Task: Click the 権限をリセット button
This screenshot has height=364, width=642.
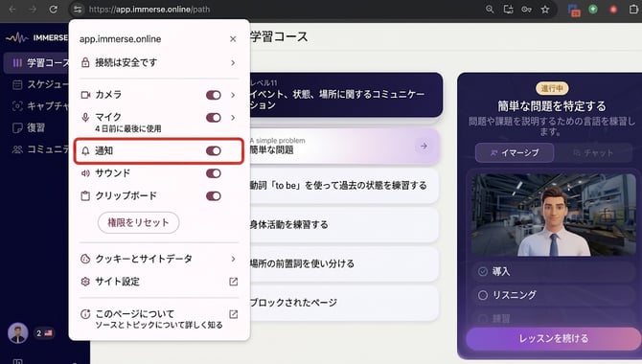Action: click(x=138, y=223)
